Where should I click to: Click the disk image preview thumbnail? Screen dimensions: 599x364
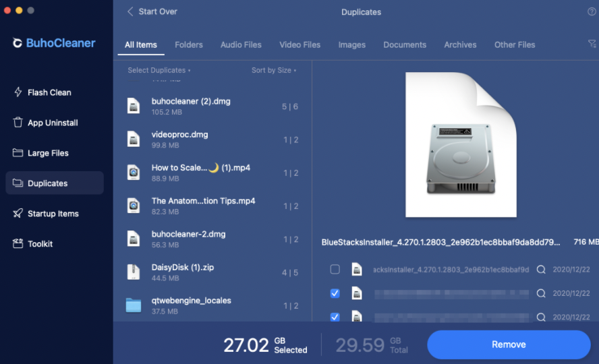pos(461,145)
